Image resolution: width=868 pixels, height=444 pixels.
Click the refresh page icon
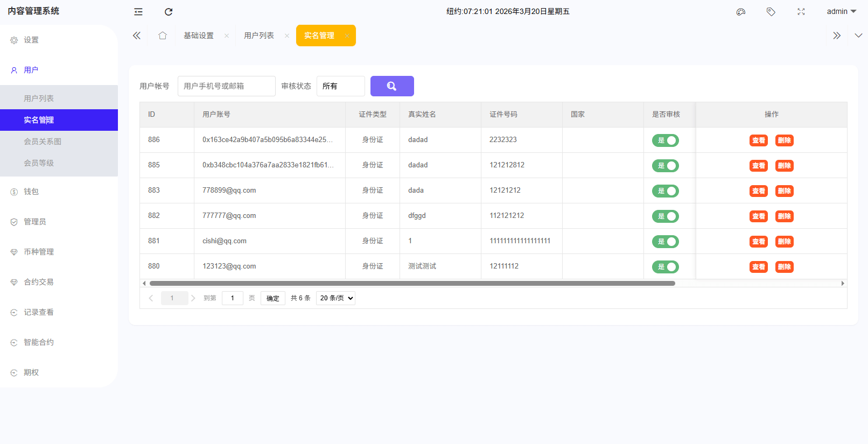point(169,12)
